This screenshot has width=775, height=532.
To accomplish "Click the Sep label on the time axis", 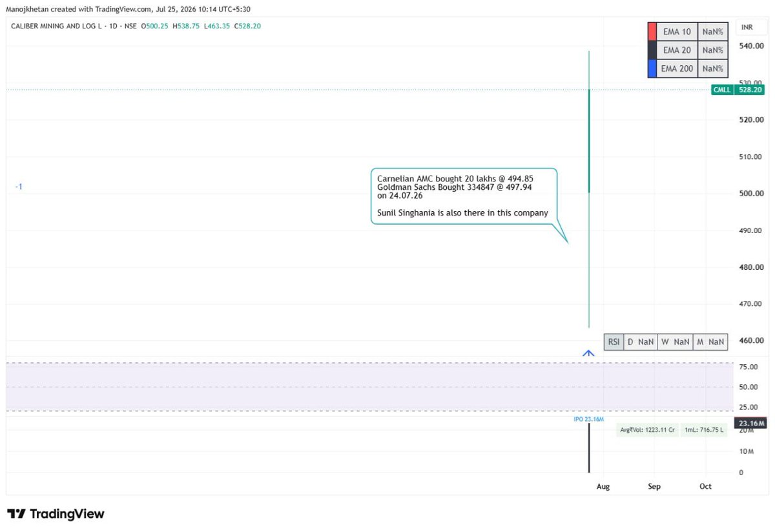I will [654, 486].
